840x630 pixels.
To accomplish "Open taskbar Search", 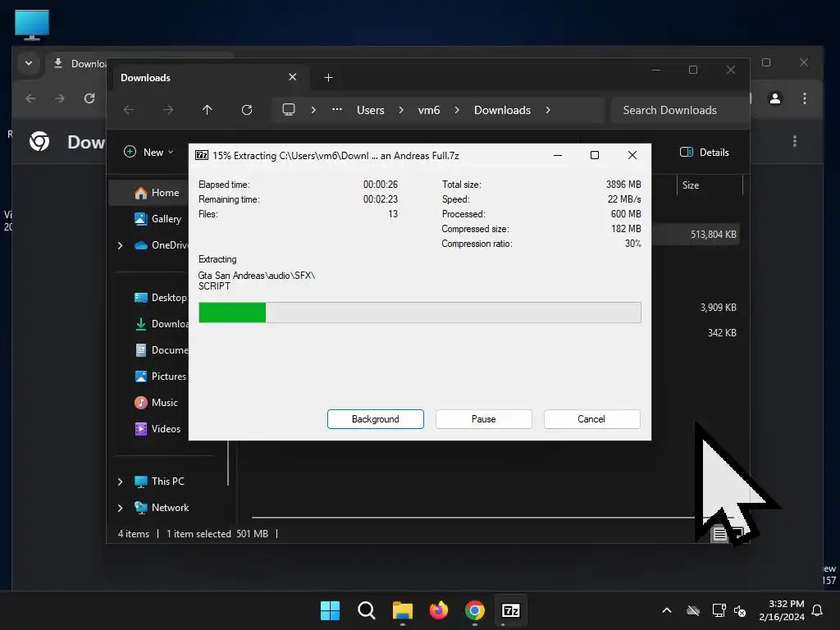I will coord(367,610).
